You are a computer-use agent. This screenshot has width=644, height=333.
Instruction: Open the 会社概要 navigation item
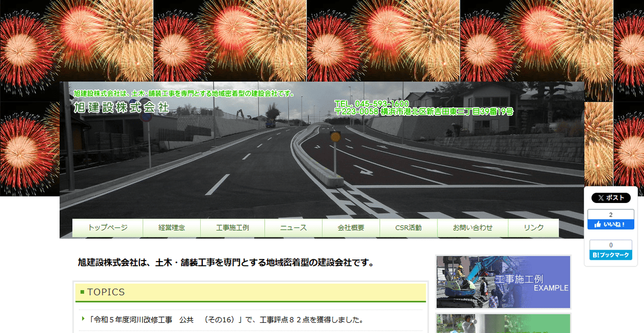[352, 228]
